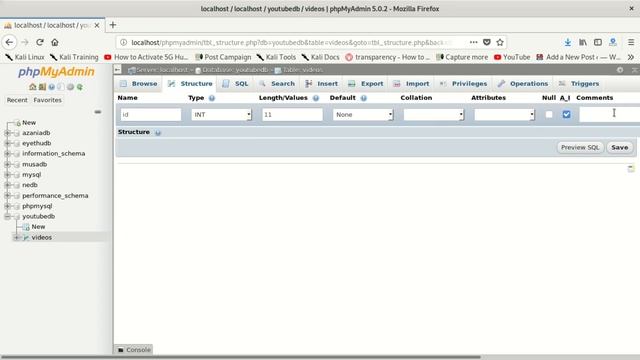The height and width of the screenshot is (360, 640).
Task: Open the Export tab
Action: coord(366,83)
